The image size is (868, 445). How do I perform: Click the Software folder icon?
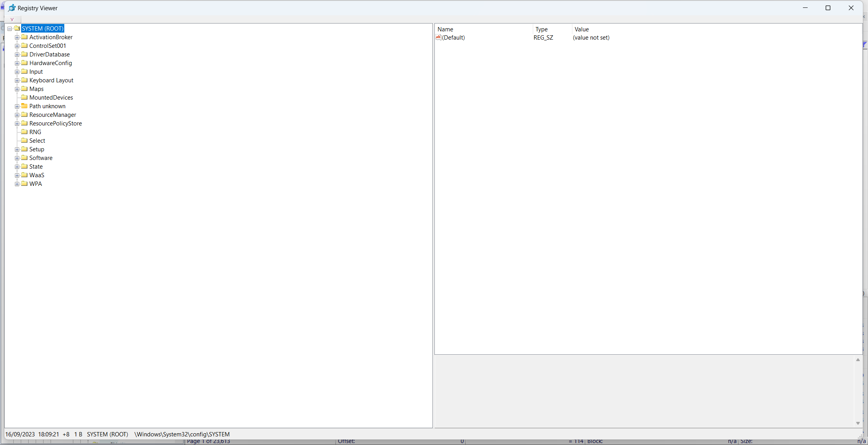[x=24, y=158]
